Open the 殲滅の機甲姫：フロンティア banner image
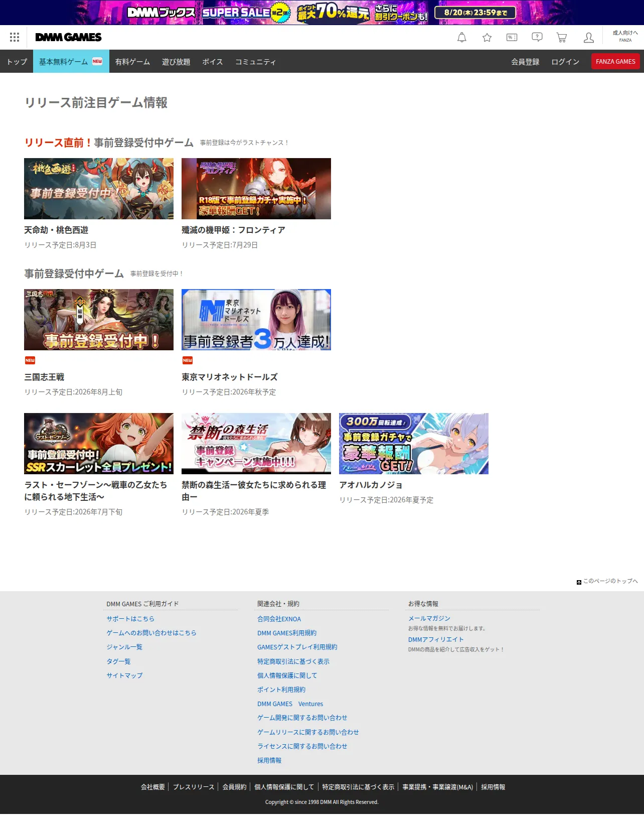The width and height of the screenshot is (644, 816). pyautogui.click(x=256, y=189)
